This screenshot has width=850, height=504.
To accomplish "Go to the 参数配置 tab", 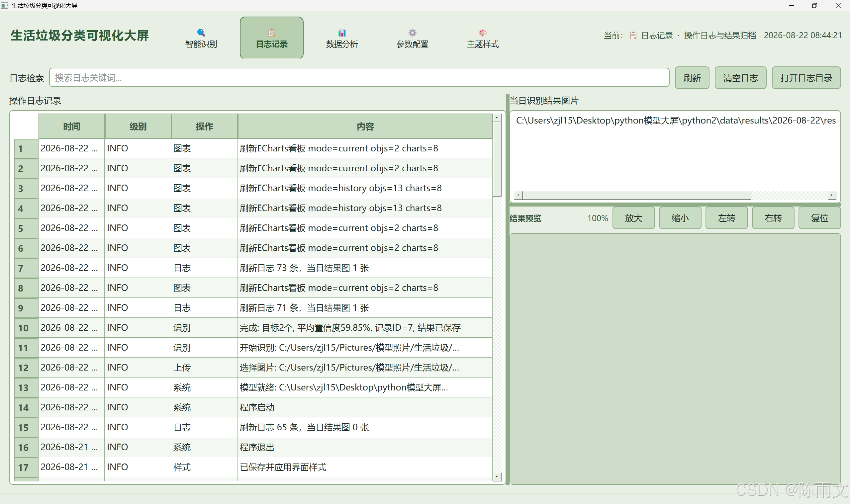I will pyautogui.click(x=412, y=38).
